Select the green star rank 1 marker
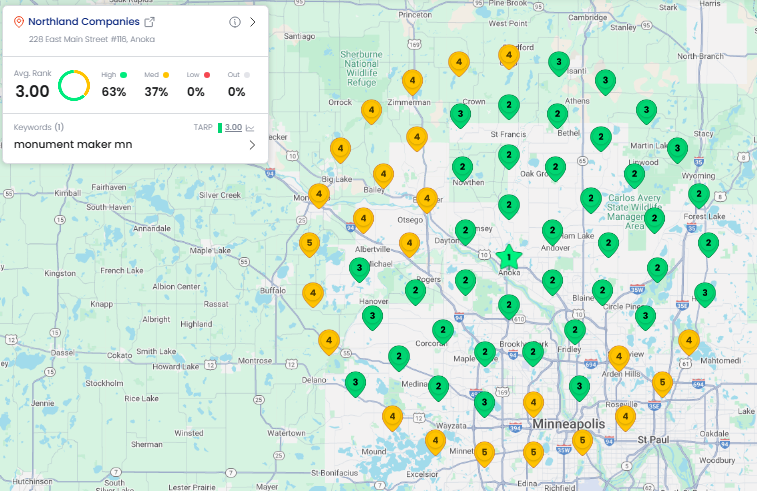 (508, 257)
